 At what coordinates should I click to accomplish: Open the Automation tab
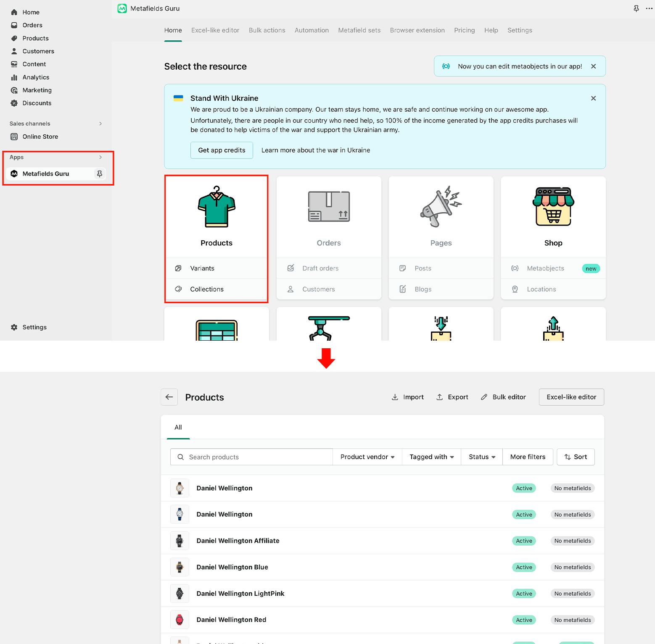(312, 30)
